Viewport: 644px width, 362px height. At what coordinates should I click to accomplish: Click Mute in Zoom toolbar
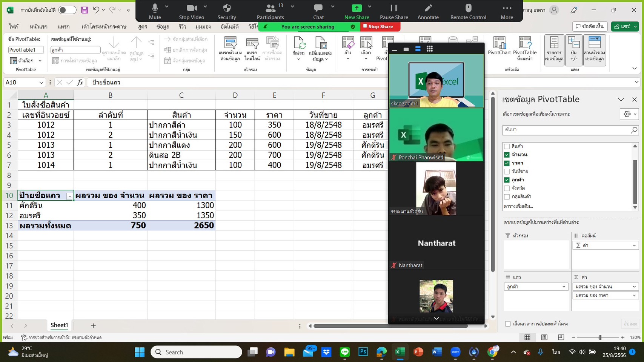[x=155, y=11]
